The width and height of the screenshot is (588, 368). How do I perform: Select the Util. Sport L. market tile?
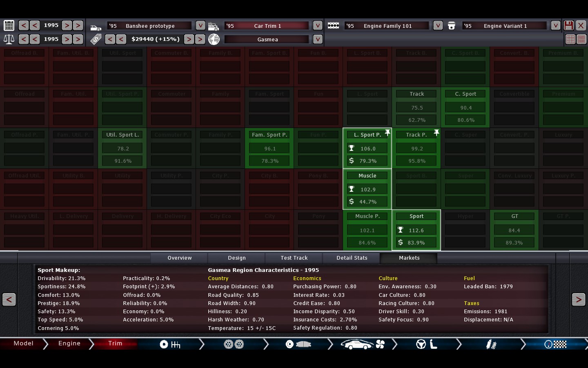point(122,148)
